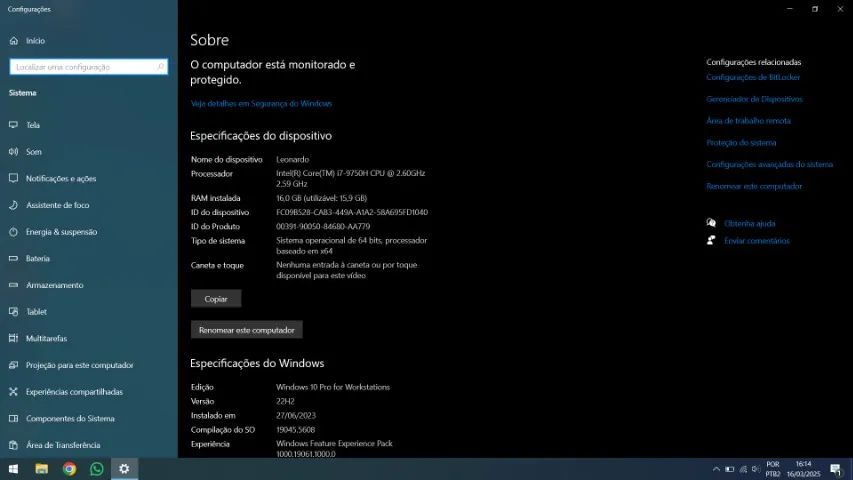Click Renomear este computador related link
The width and height of the screenshot is (853, 480).
[754, 186]
